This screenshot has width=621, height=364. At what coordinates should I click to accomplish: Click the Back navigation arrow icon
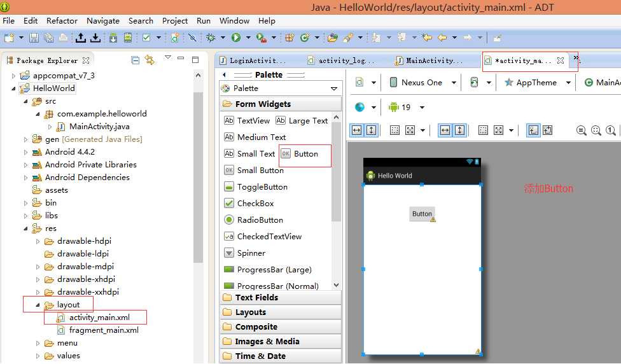pos(442,38)
